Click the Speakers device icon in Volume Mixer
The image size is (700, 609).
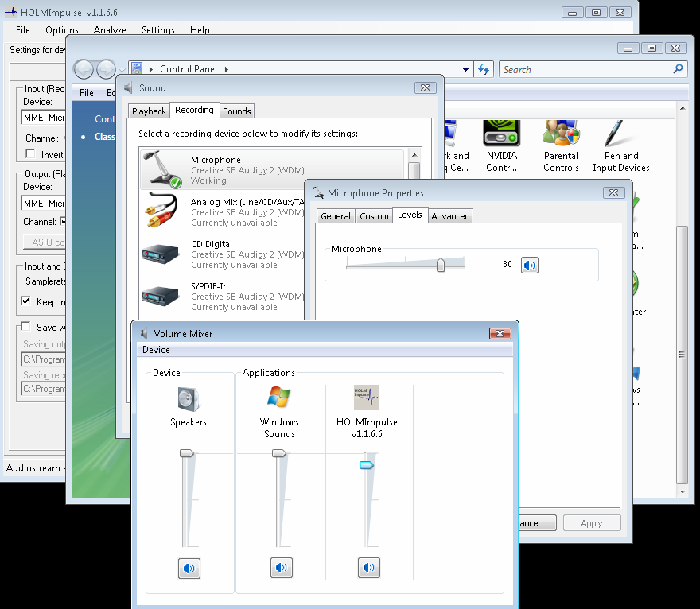point(189,398)
